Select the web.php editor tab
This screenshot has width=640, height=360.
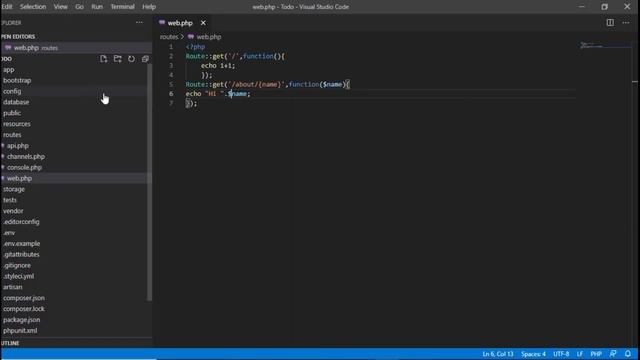pos(180,23)
